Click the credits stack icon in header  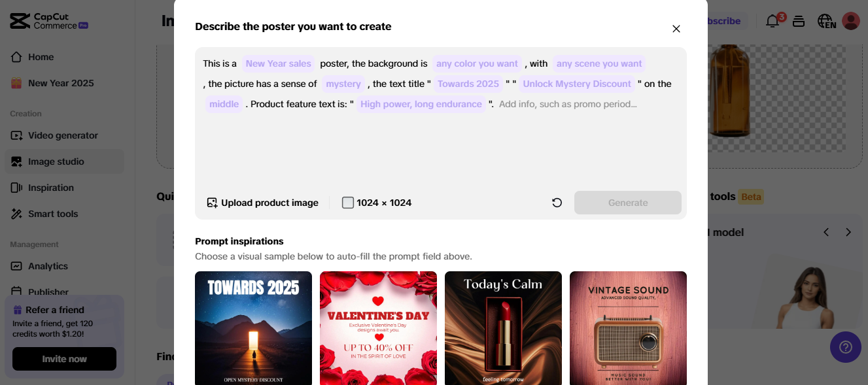click(798, 21)
